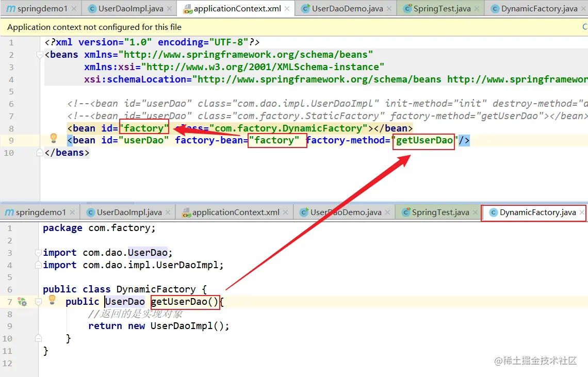
Task: Click the <?xml version="1.0" declaration line
Action: click(152, 42)
